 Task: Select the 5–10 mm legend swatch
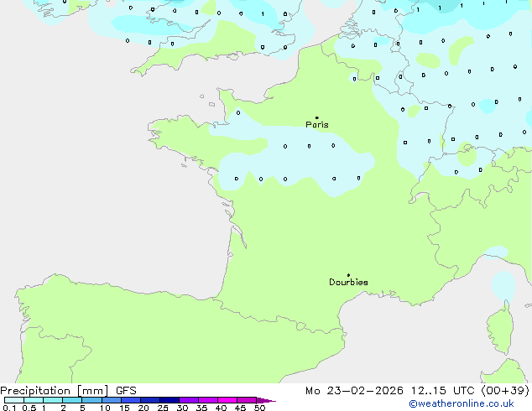tap(91, 400)
